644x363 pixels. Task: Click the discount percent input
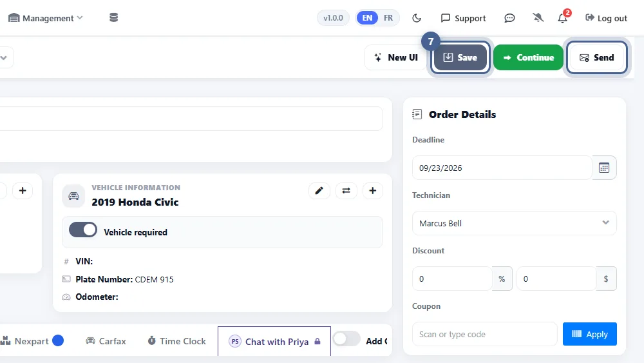coord(452,279)
